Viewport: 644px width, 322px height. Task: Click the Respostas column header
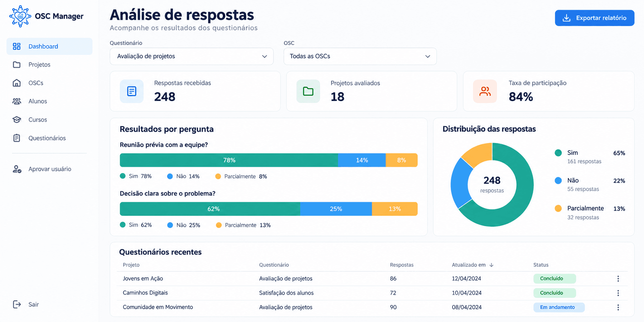point(402,265)
